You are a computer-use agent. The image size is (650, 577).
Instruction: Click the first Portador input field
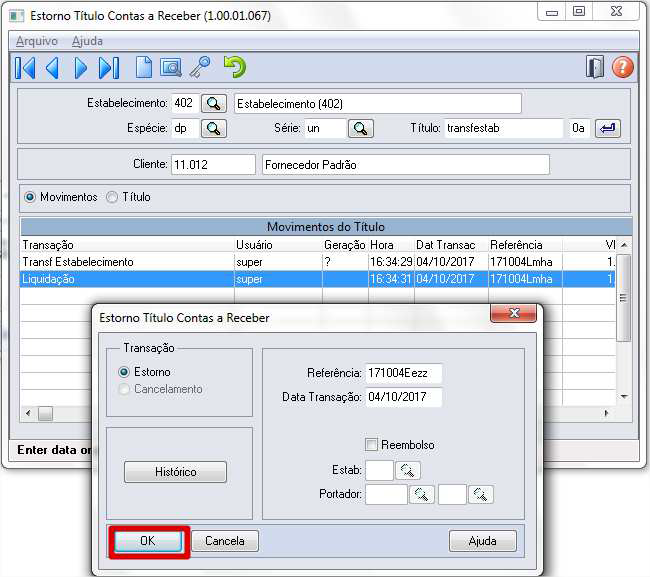pyautogui.click(x=386, y=495)
